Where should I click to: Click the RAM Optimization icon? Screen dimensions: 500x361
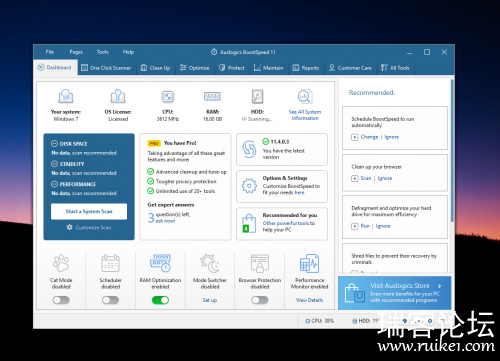[160, 263]
